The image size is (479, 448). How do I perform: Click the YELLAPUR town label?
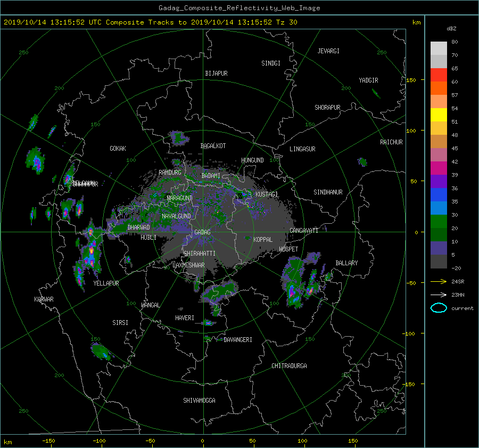pyautogui.click(x=106, y=283)
